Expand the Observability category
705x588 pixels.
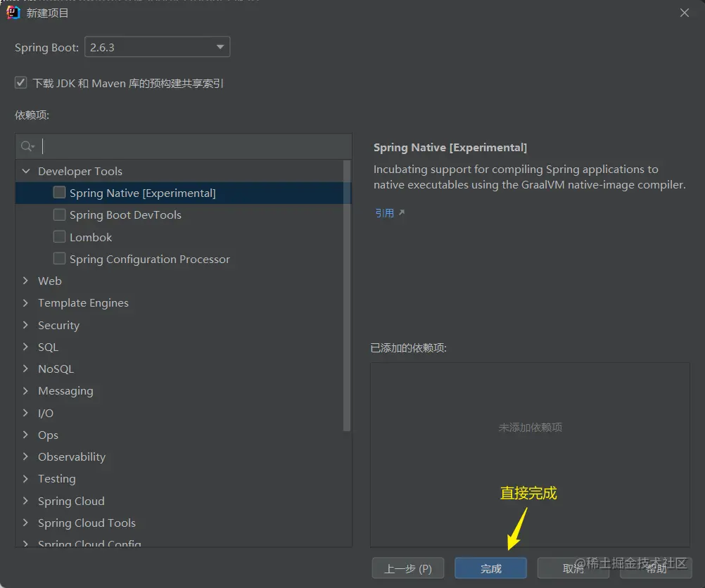tap(25, 456)
